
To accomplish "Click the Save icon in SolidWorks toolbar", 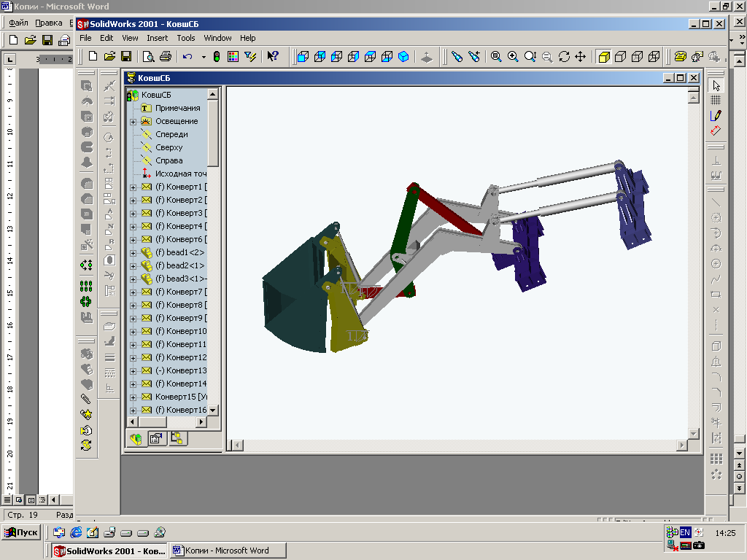I will 125,56.
